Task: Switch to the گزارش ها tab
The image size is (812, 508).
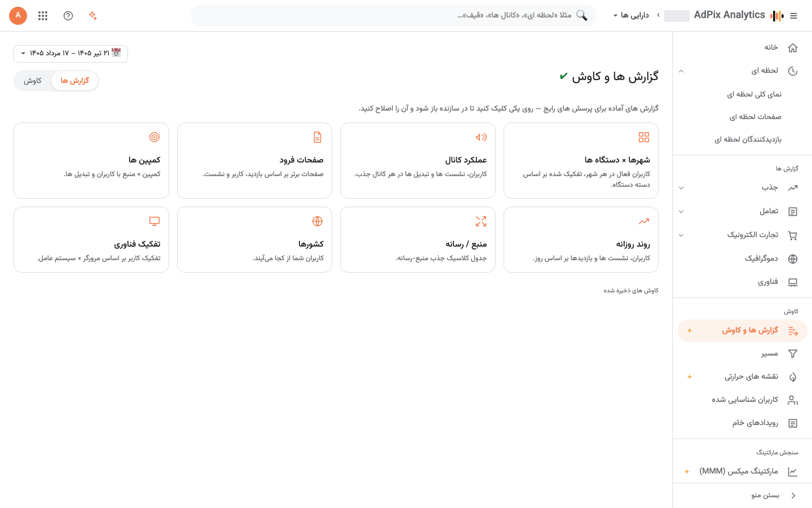Action: pos(75,81)
